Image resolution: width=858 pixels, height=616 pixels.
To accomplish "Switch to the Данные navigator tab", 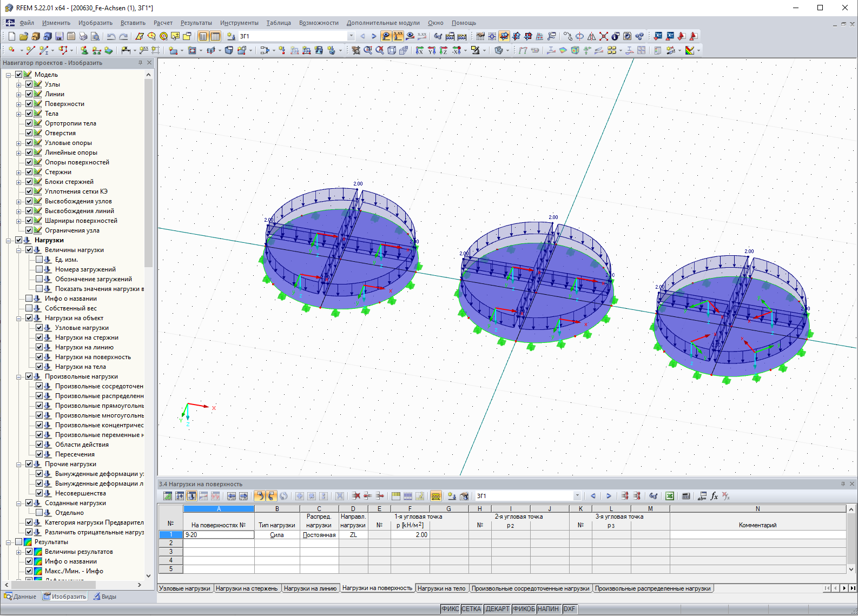I will coord(21,597).
